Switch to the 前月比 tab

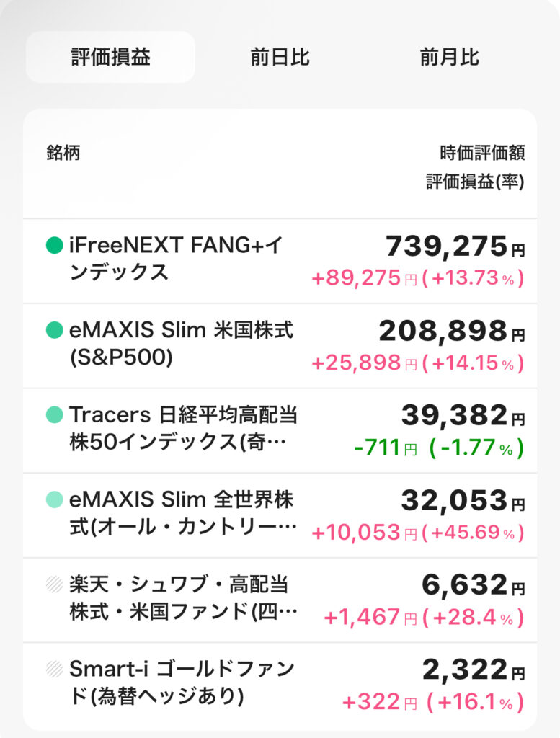450,57
